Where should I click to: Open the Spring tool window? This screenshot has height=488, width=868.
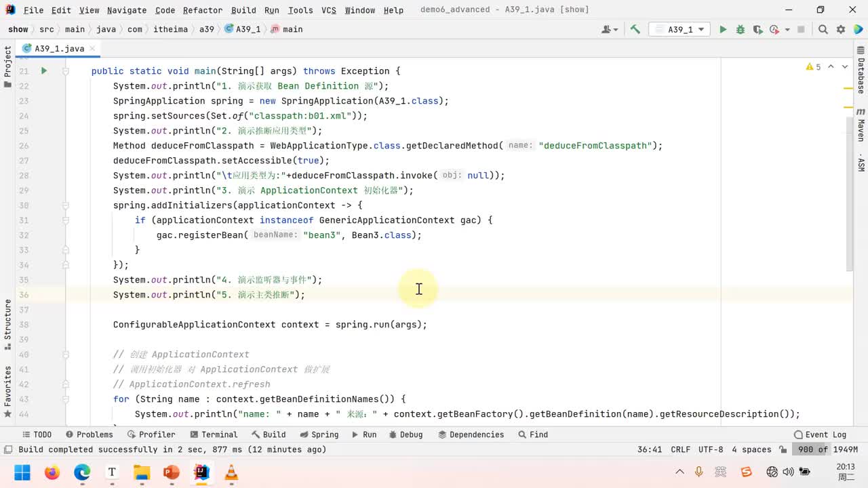[x=319, y=434]
